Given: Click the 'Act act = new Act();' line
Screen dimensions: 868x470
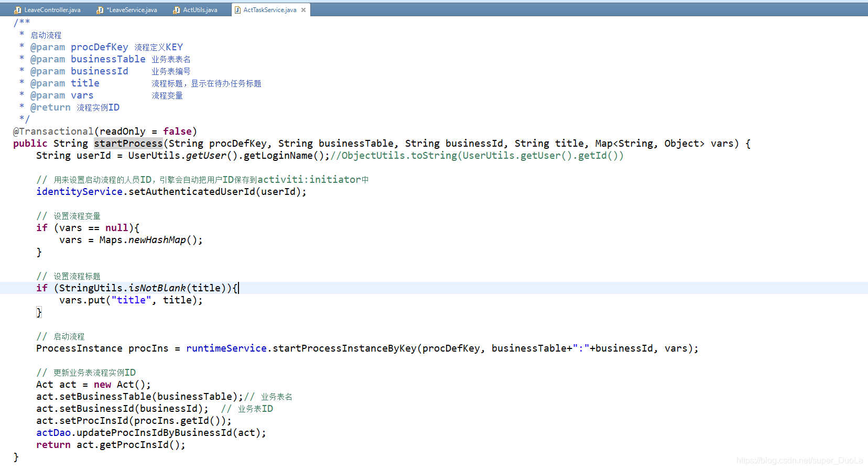Looking at the screenshot, I should coord(93,385).
